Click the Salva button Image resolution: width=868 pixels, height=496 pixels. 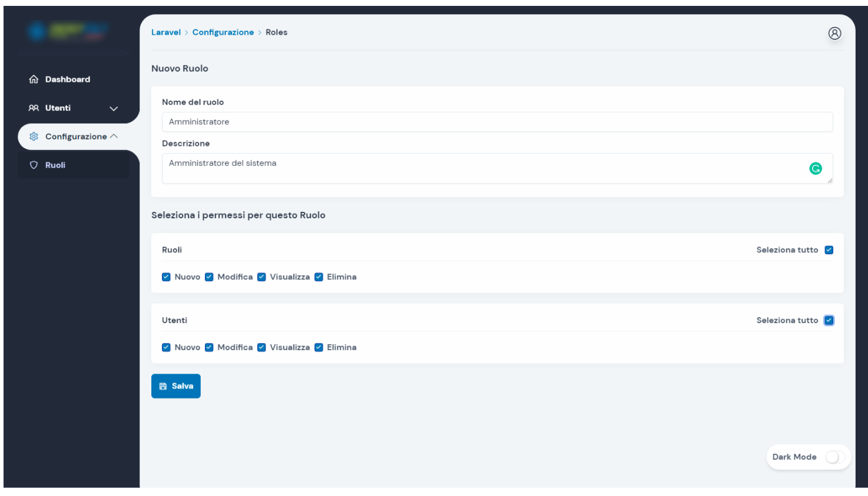click(x=176, y=387)
